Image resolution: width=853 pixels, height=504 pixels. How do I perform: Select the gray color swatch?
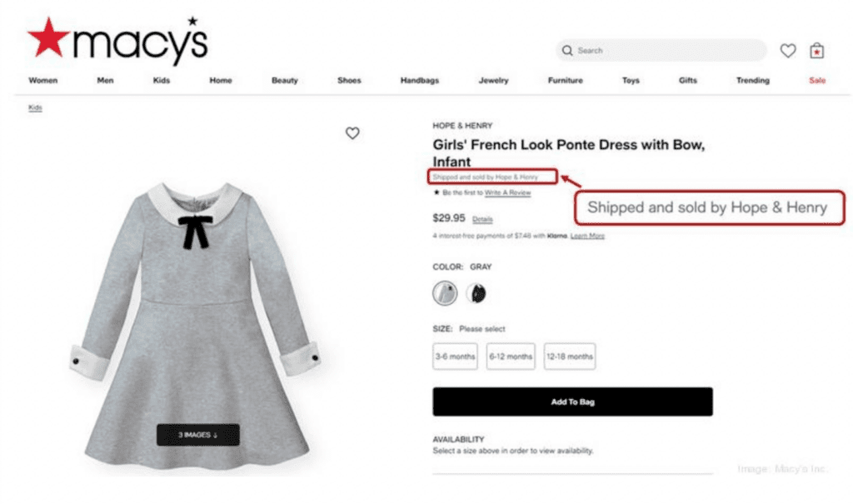click(445, 293)
